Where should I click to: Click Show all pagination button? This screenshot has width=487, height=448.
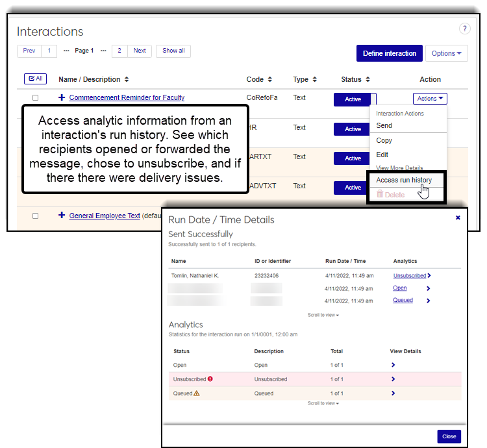click(x=173, y=51)
